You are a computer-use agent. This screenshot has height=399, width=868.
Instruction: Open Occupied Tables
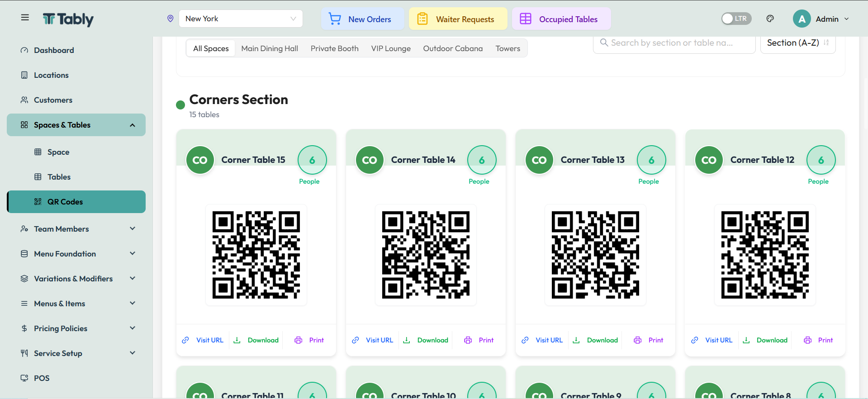pos(561,19)
